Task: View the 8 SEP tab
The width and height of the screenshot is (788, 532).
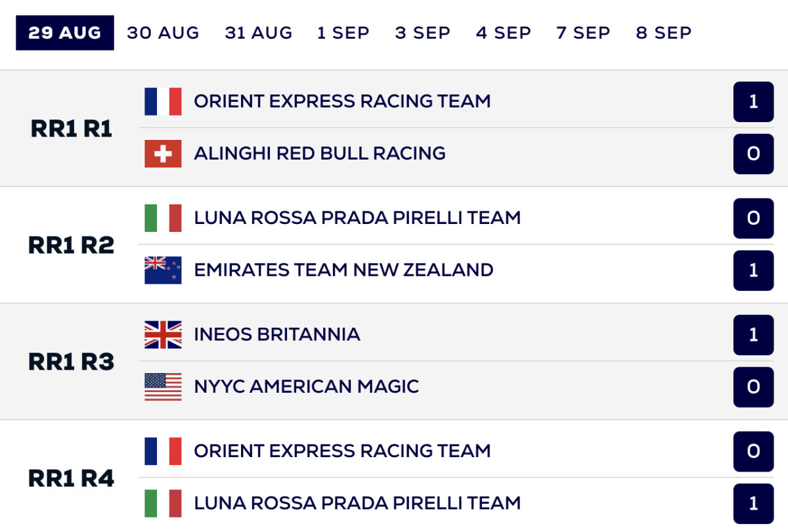Action: pos(663,33)
